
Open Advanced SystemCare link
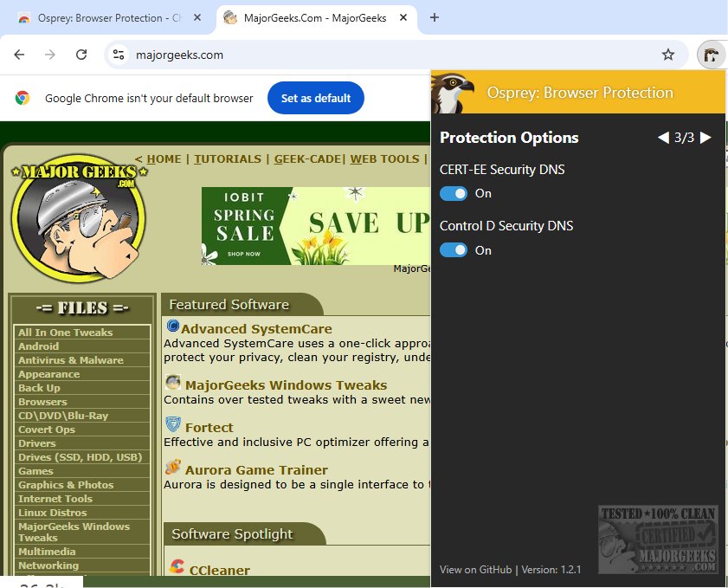coord(256,329)
